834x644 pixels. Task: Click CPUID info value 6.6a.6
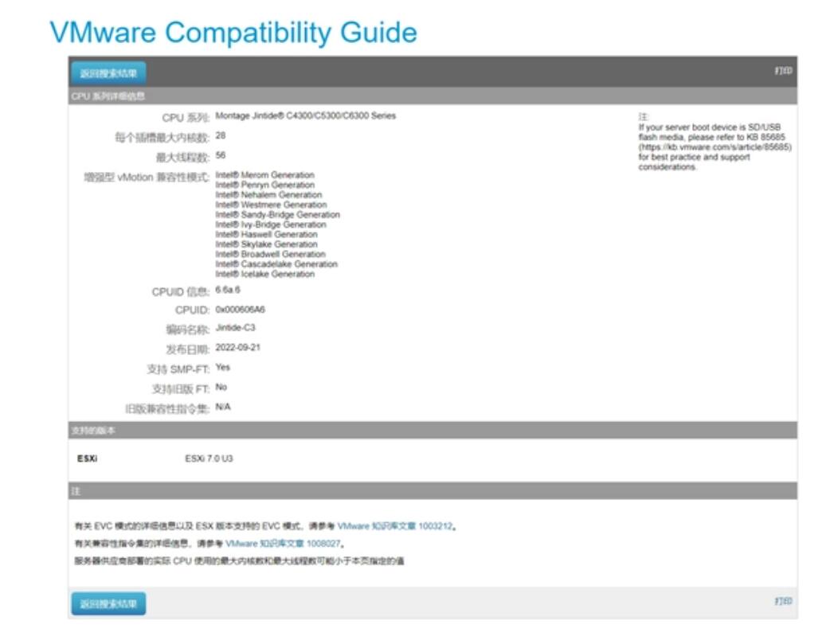coord(228,290)
